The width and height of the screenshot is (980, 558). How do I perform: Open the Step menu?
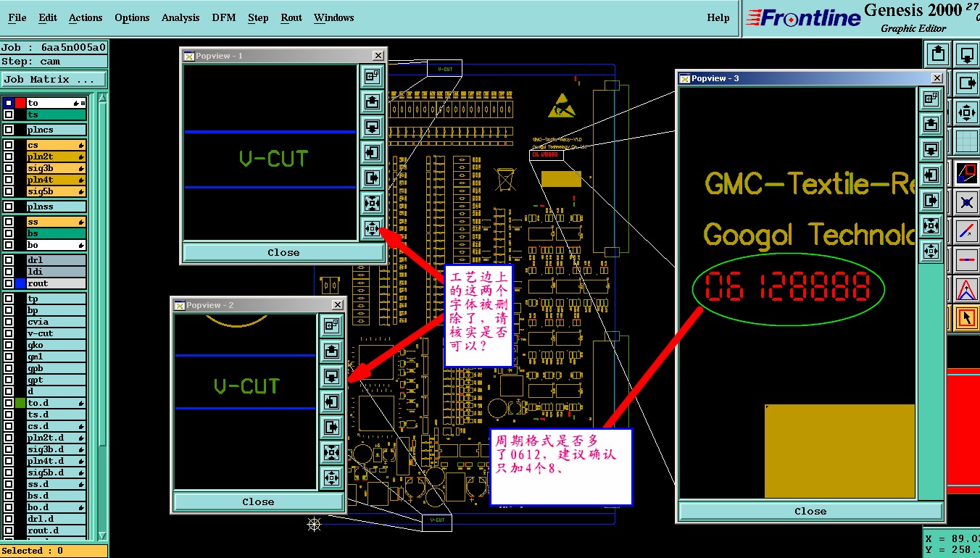(258, 17)
